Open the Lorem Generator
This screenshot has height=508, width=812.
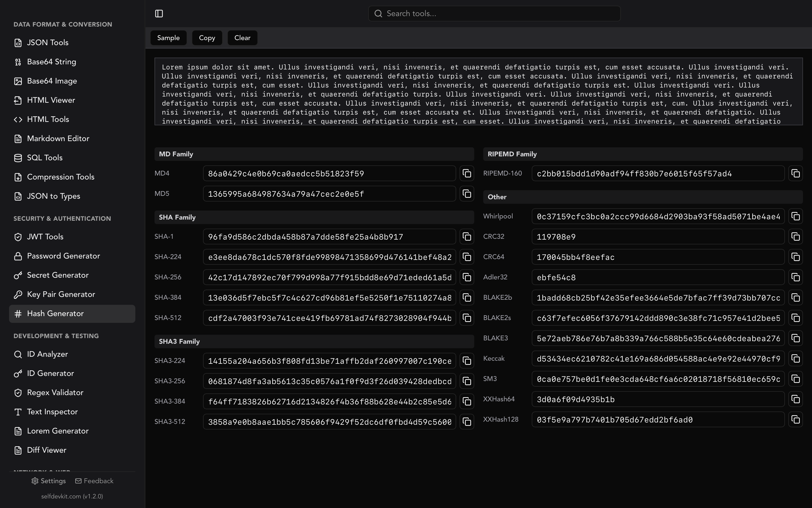(72, 431)
